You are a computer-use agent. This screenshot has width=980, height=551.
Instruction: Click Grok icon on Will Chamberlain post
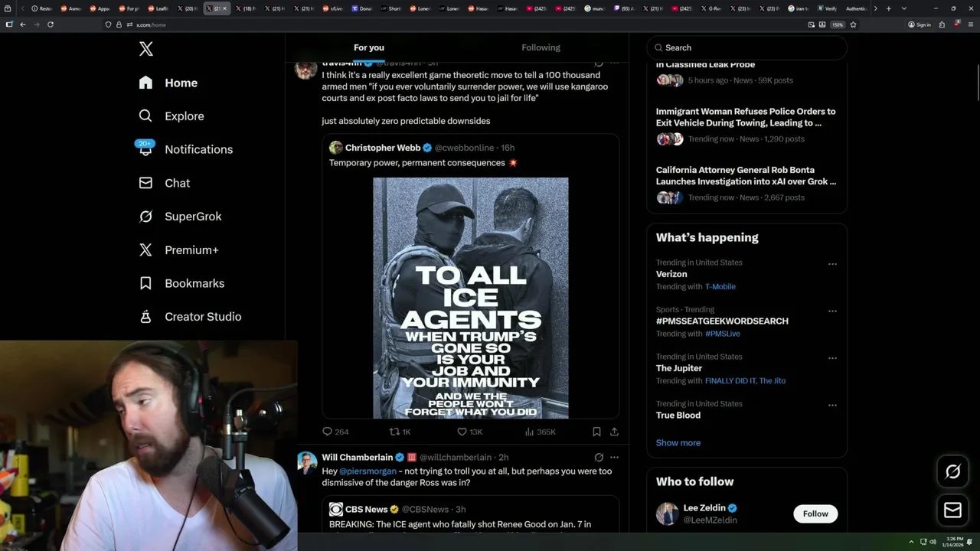tap(599, 458)
